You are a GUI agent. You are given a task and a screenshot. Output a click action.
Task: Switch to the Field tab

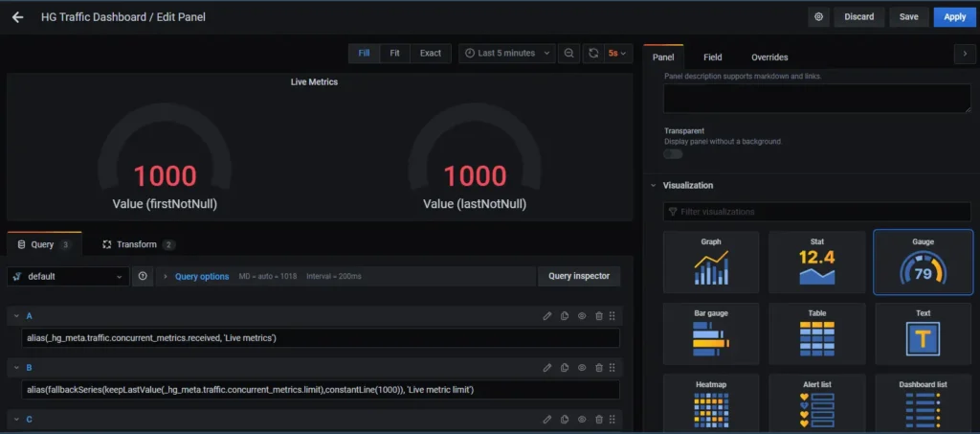pyautogui.click(x=712, y=57)
